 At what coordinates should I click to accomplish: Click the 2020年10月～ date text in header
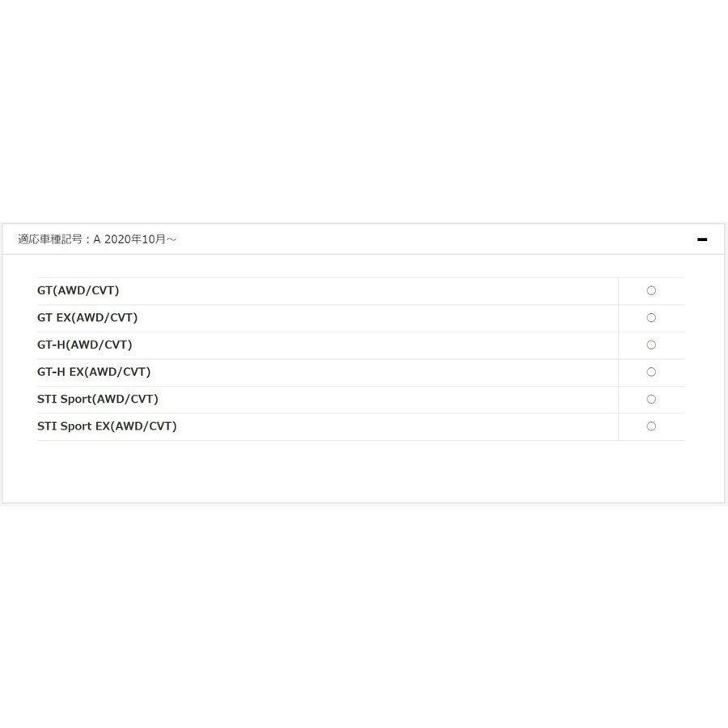point(139,239)
